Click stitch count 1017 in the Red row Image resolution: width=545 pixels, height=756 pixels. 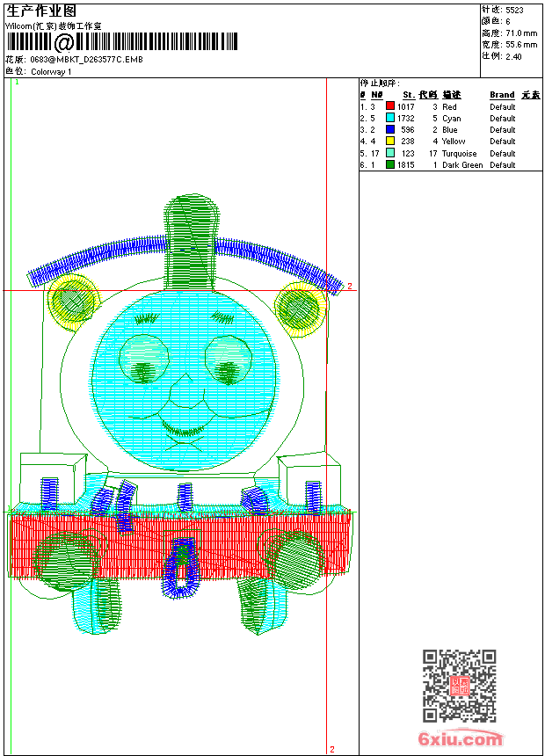coord(405,107)
